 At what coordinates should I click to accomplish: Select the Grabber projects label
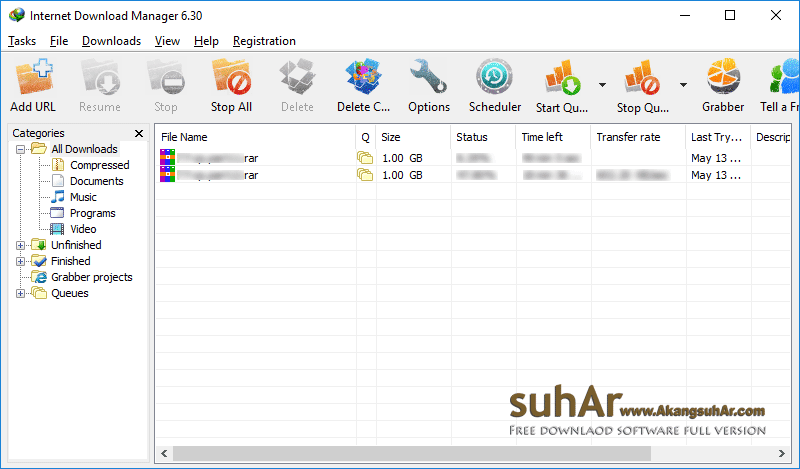(92, 277)
